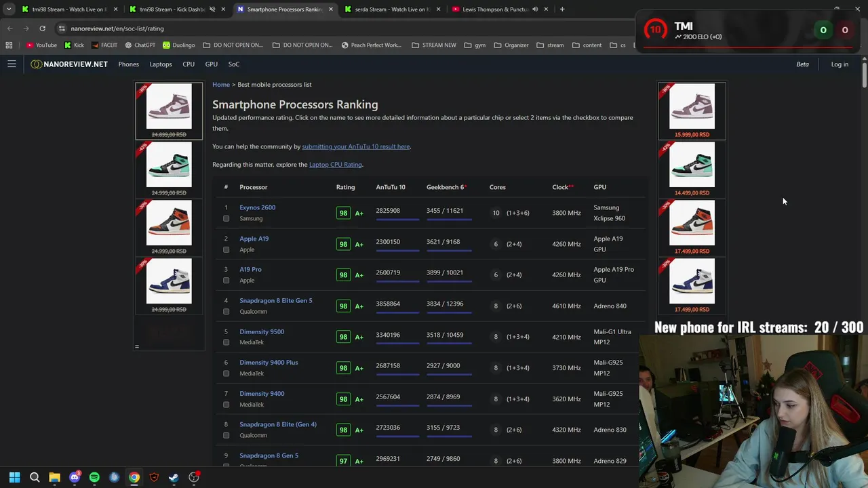
Task: Open the SoC menu item
Action: point(234,64)
